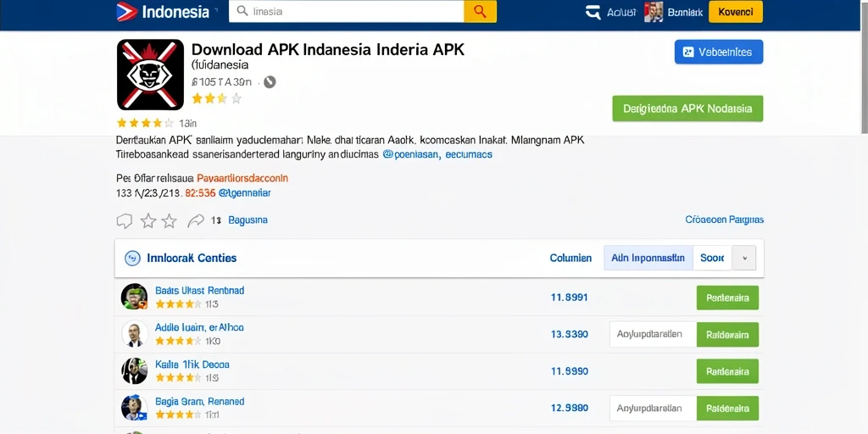Click the Innloorak Centies smiley icon

pos(132,258)
